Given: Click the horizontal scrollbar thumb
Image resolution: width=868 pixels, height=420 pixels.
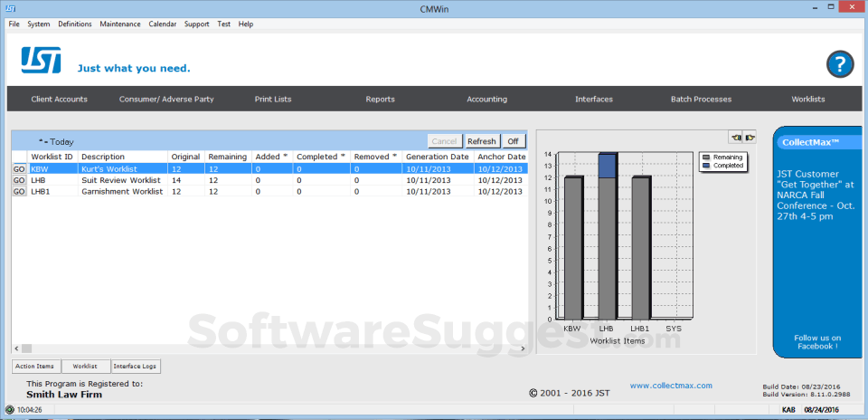Looking at the screenshot, I should [26, 348].
